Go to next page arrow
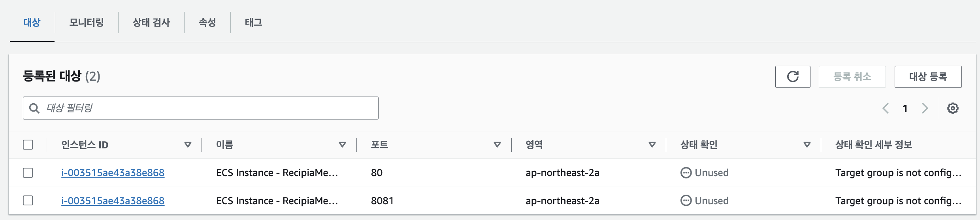Image resolution: width=980 pixels, height=220 pixels. click(925, 108)
